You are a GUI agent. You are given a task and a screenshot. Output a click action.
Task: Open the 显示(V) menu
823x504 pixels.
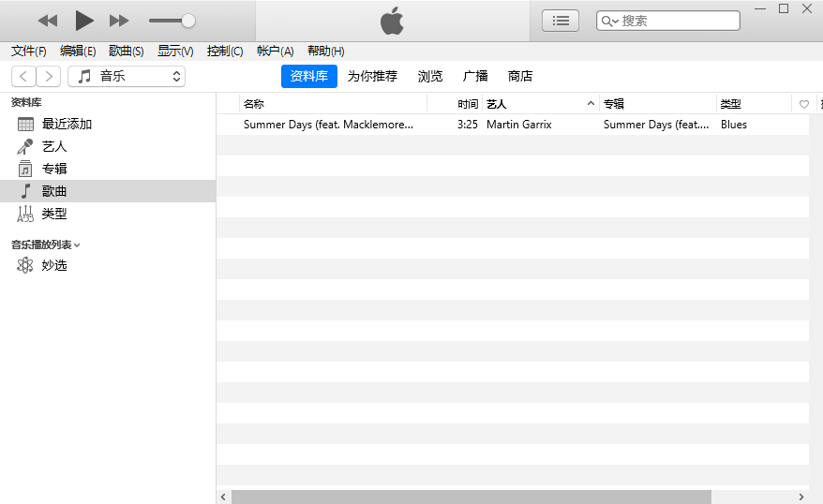(x=175, y=51)
